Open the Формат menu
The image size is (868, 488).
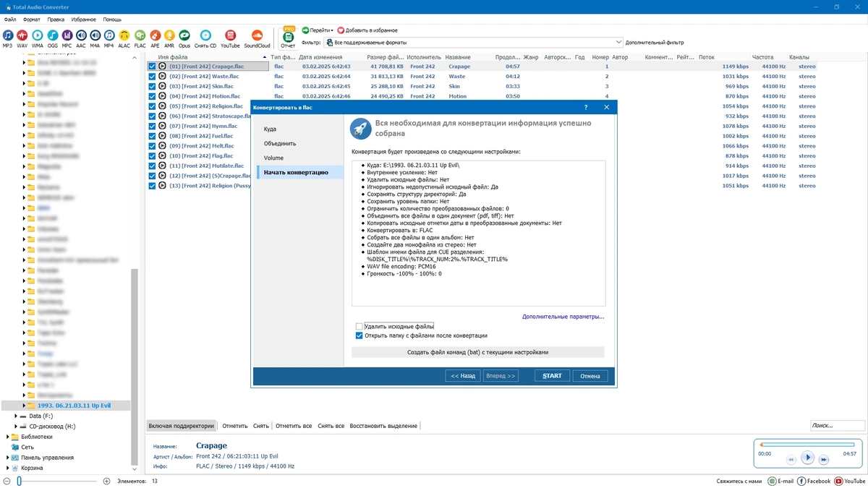click(32, 20)
